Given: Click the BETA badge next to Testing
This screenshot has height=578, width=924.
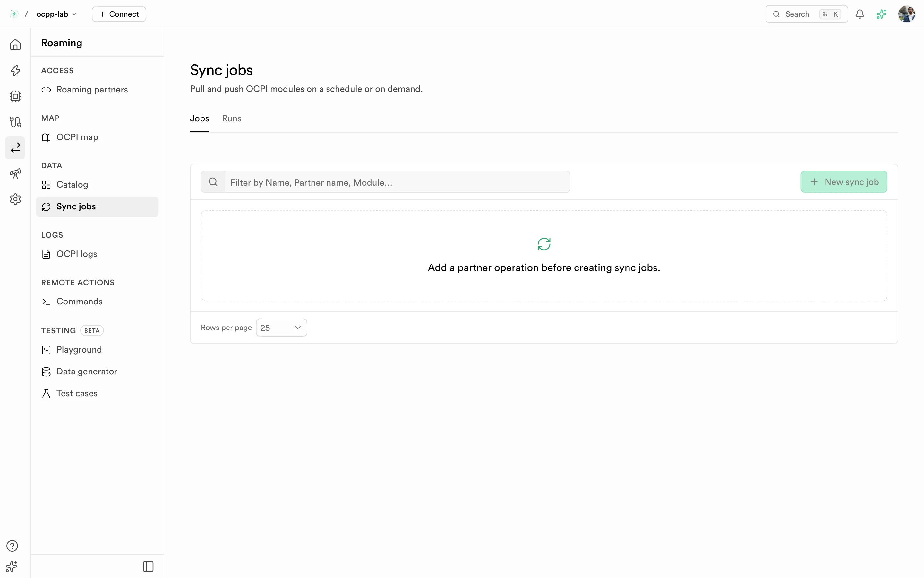Looking at the screenshot, I should coord(92,331).
